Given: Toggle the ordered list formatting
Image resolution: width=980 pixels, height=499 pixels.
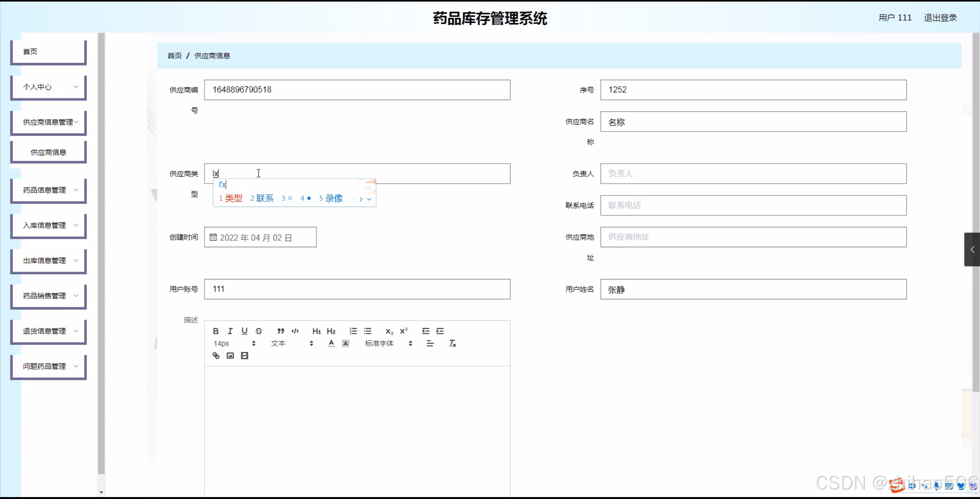Looking at the screenshot, I should click(353, 331).
